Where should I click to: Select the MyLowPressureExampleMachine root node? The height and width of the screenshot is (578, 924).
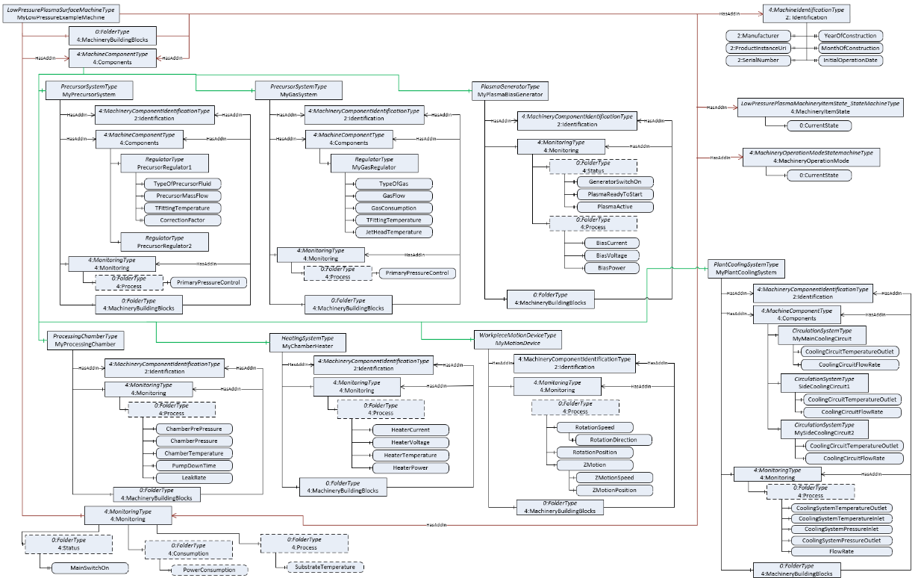pyautogui.click(x=60, y=12)
